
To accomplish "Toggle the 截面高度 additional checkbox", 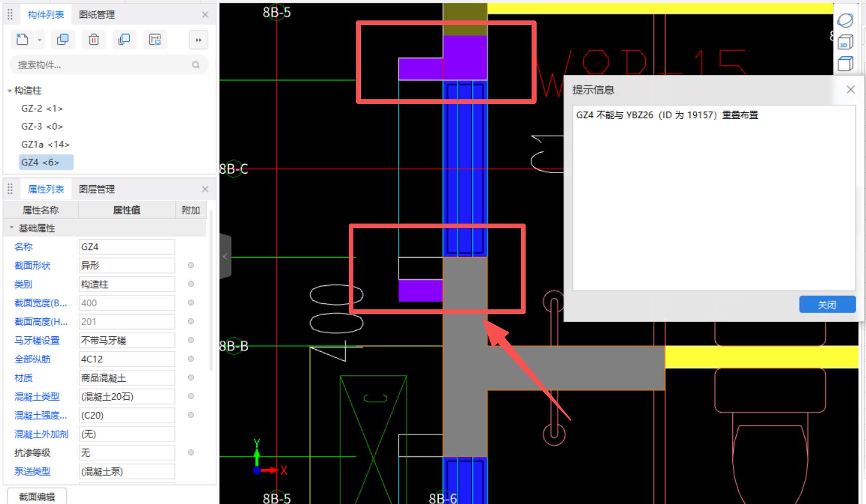I will coord(191,321).
